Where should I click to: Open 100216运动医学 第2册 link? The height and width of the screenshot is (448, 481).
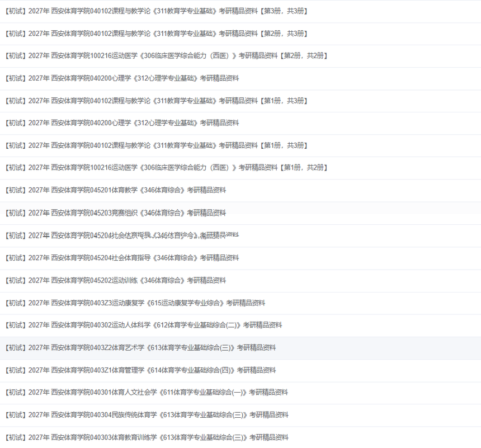point(167,56)
